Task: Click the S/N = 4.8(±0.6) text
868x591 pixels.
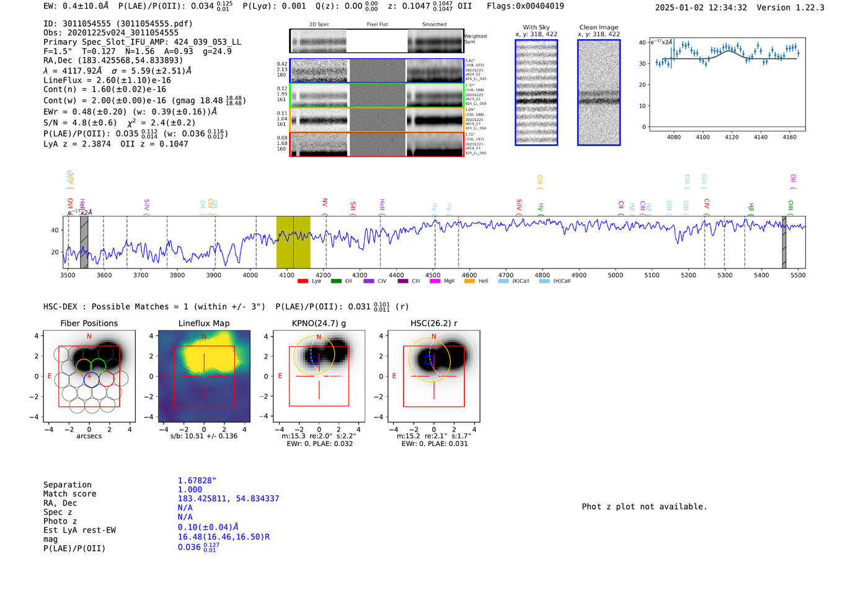Action: [x=80, y=123]
